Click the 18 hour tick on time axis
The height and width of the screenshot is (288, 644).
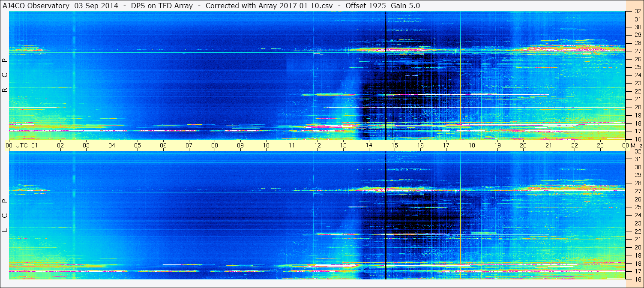(472, 145)
